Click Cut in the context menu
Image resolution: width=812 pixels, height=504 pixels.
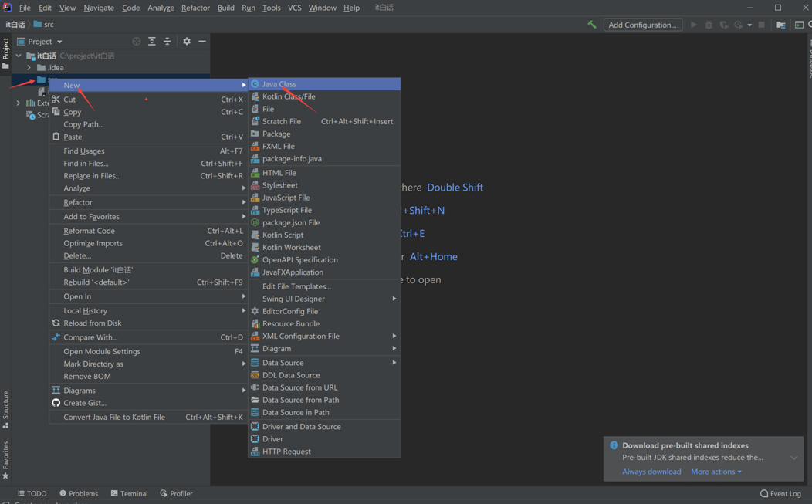pos(148,100)
